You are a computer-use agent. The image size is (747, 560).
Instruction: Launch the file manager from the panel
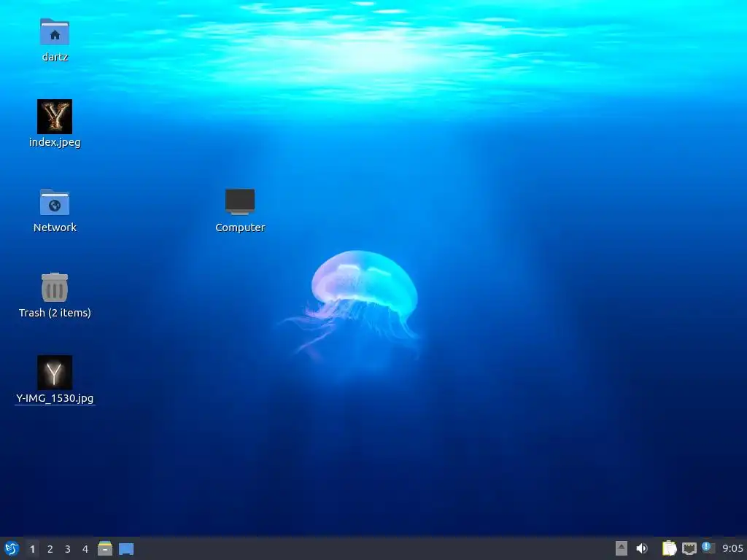click(x=105, y=548)
